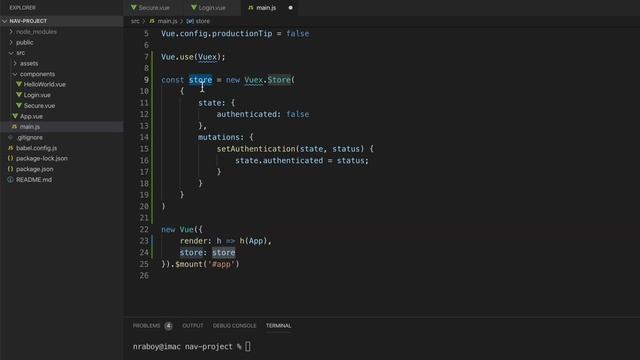The height and width of the screenshot is (360, 640).
Task: Click 'state.authenticated = status;' on line 16
Action: 302,160
